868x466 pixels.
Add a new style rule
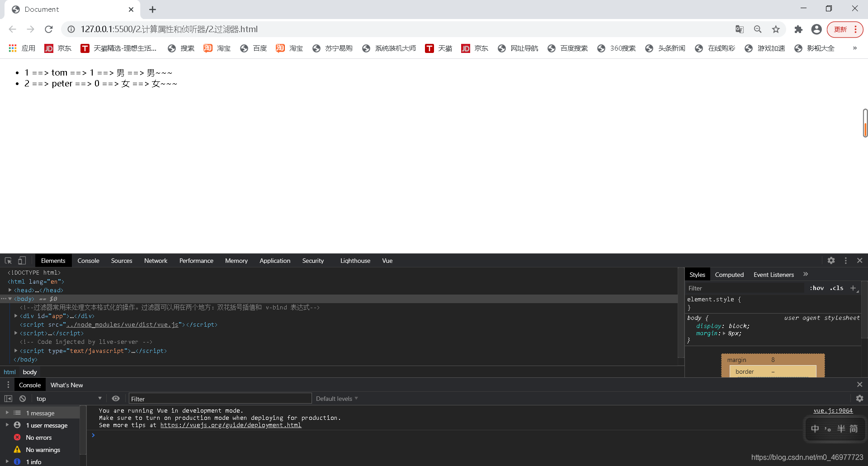(853, 288)
